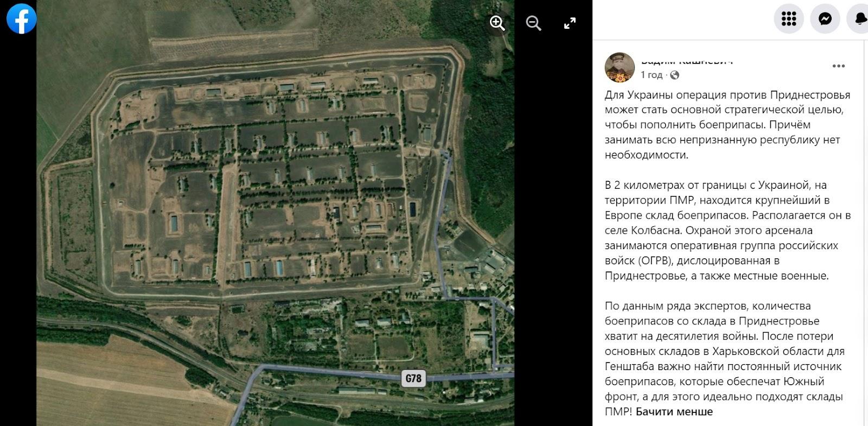Click the black area left of the photo
The height and width of the screenshot is (426, 868).
pyautogui.click(x=18, y=228)
